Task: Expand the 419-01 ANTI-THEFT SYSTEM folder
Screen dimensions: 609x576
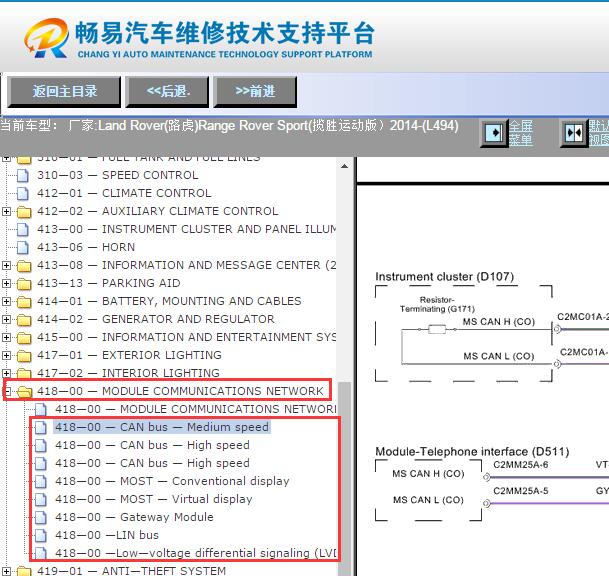Action: [x=6, y=571]
